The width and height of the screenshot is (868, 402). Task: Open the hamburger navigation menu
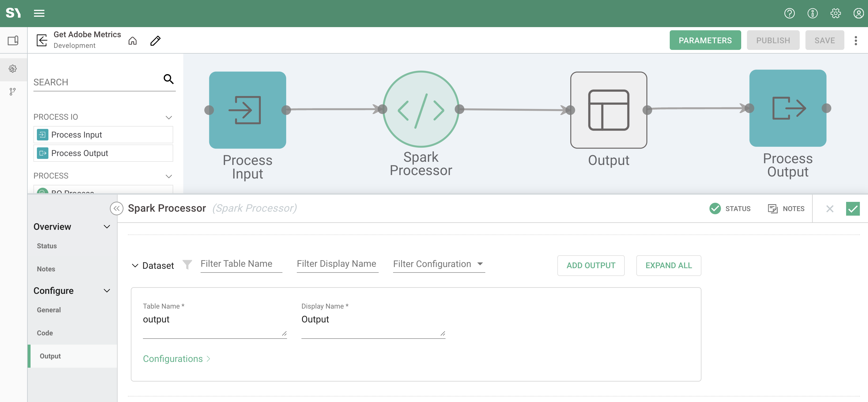point(39,13)
